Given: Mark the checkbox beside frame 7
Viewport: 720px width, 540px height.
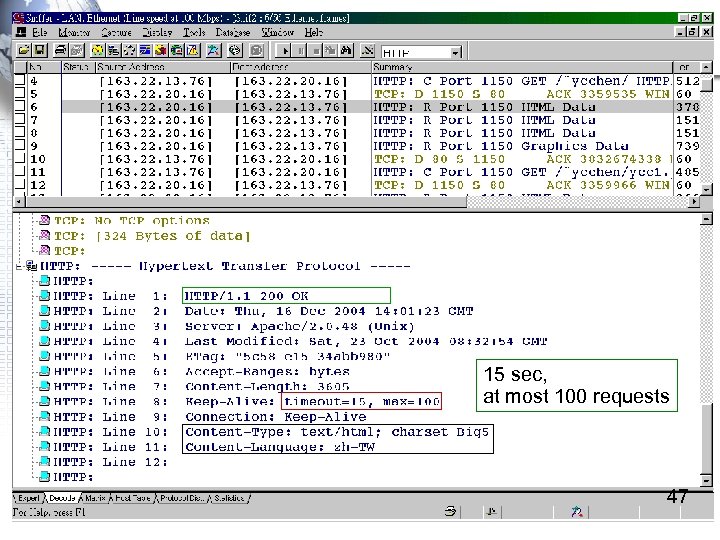Looking at the screenshot, I should coord(20,119).
